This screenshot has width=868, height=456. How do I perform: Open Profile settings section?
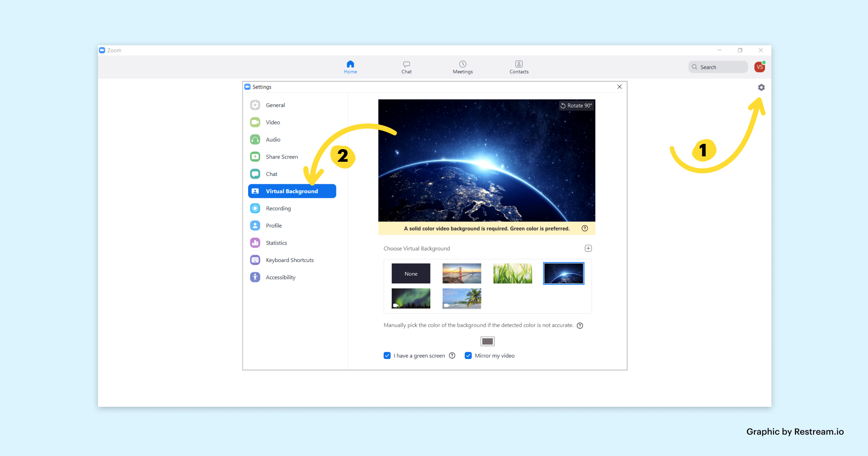273,225
